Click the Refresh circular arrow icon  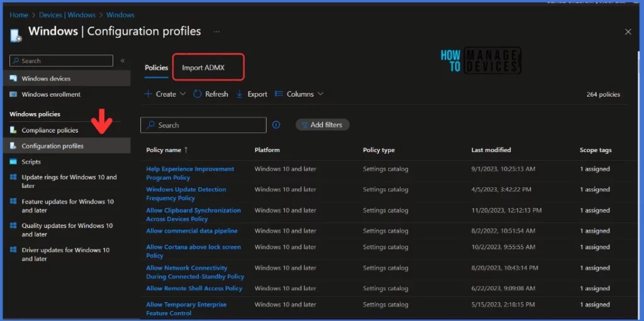197,94
